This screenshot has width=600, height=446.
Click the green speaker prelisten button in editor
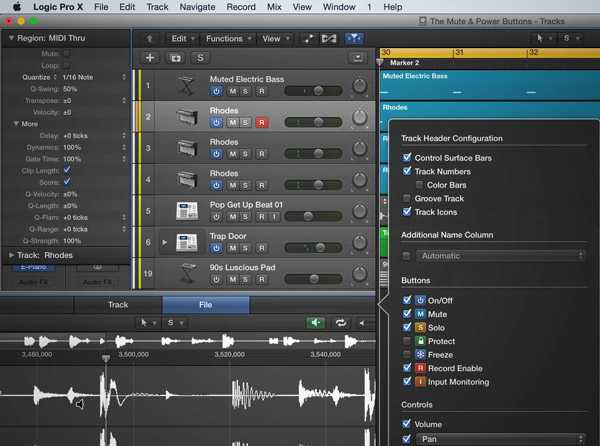(315, 323)
